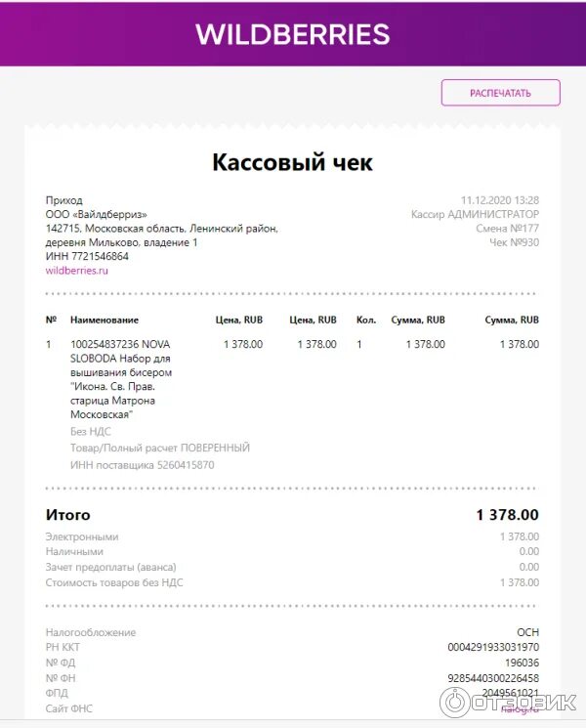Open the wildberries.ru link
Screen dimensions: 586x728
[x=76, y=271]
